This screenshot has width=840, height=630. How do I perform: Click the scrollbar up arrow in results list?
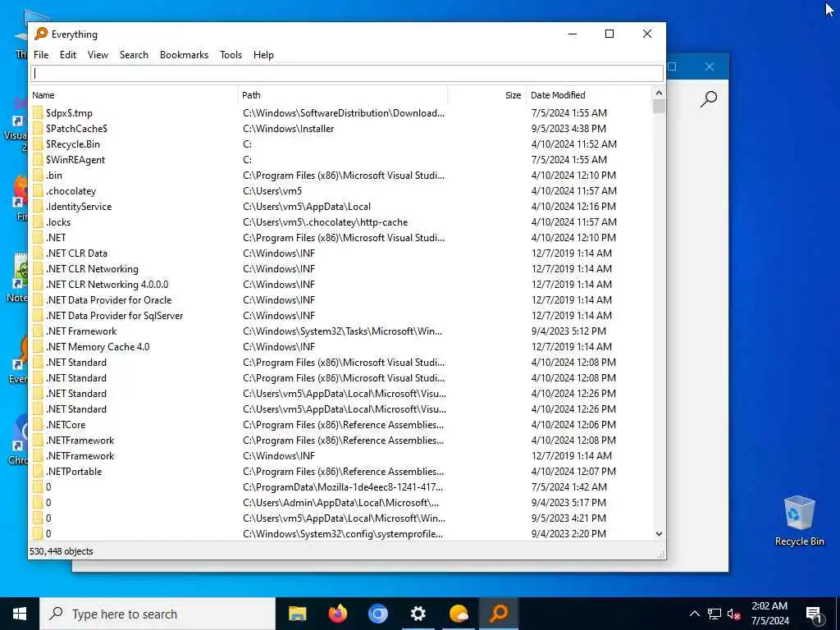[x=659, y=94]
